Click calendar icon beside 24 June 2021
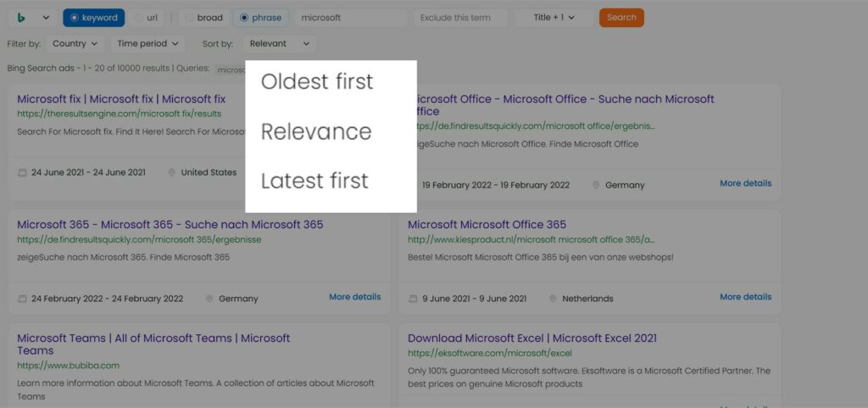 (22, 173)
